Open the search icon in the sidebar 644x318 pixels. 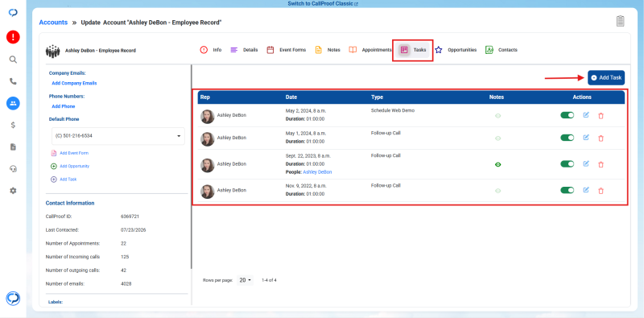point(13,60)
